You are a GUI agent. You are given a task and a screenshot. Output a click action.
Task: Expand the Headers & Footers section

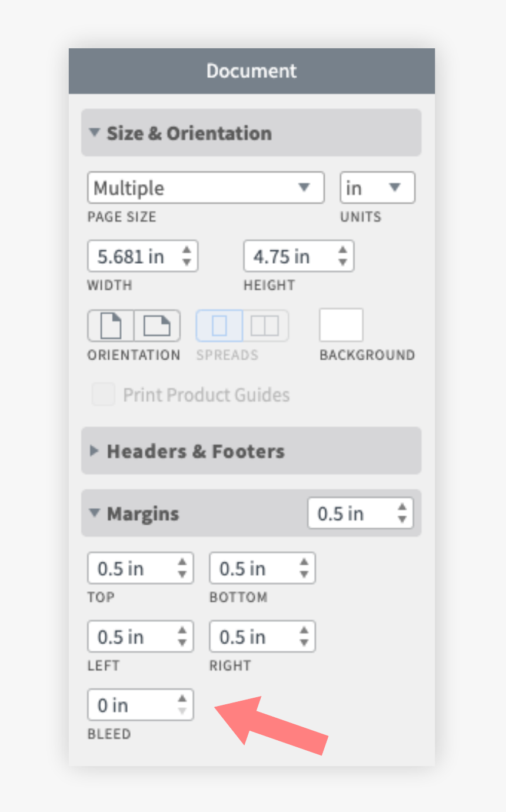coord(195,451)
